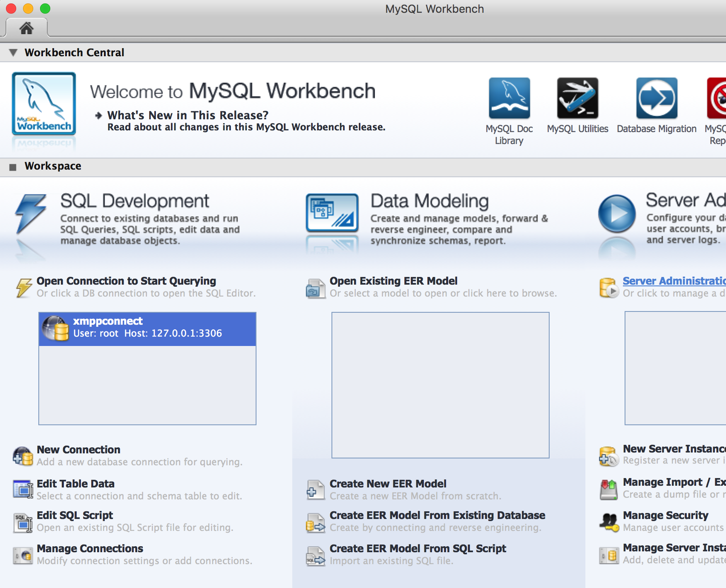The height and width of the screenshot is (588, 726).
Task: Add a New Connection for querying
Action: [x=78, y=450]
